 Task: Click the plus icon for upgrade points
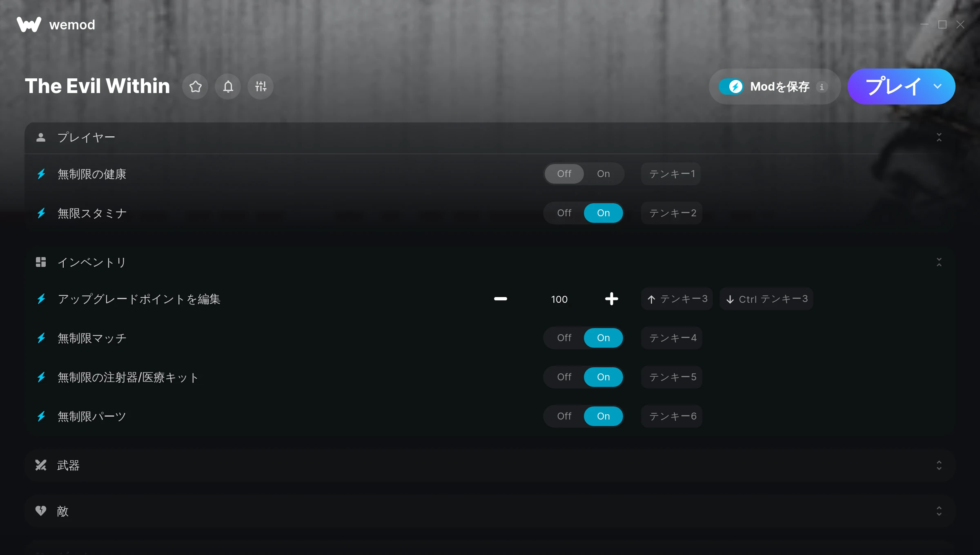pyautogui.click(x=612, y=299)
